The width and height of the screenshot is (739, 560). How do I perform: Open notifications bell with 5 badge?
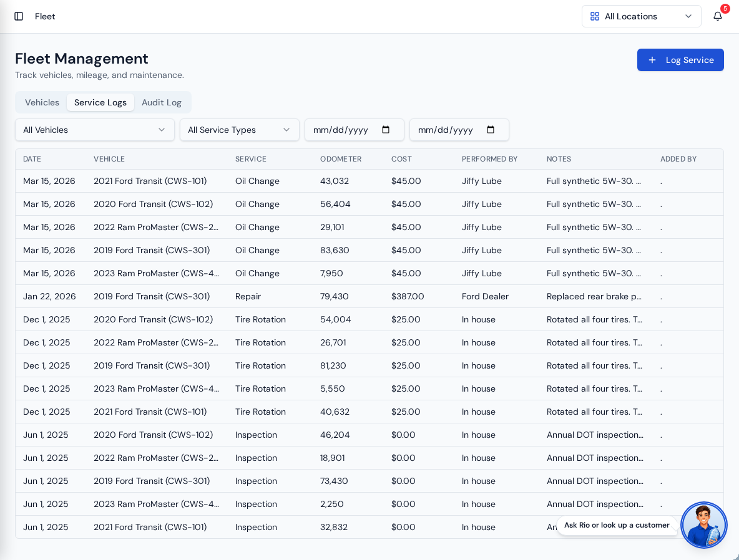click(718, 16)
